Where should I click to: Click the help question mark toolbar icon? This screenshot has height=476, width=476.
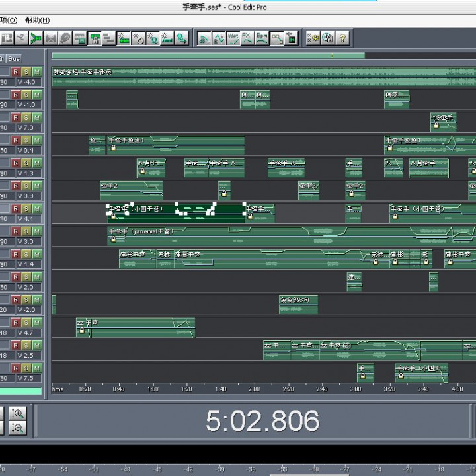coord(342,38)
